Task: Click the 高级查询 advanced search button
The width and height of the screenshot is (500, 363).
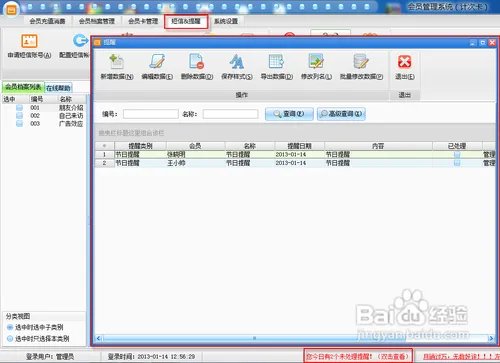Action: pos(341,114)
